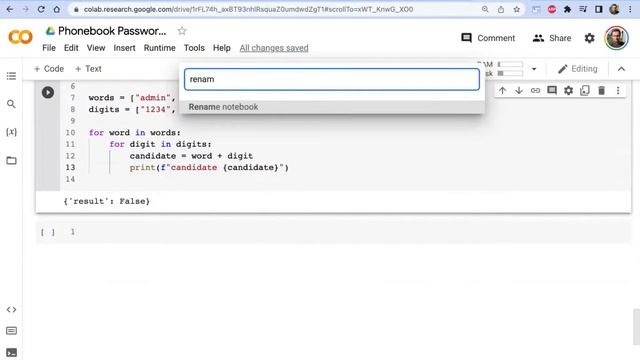Add a new Code cell
This screenshot has width=640, height=360.
[49, 69]
